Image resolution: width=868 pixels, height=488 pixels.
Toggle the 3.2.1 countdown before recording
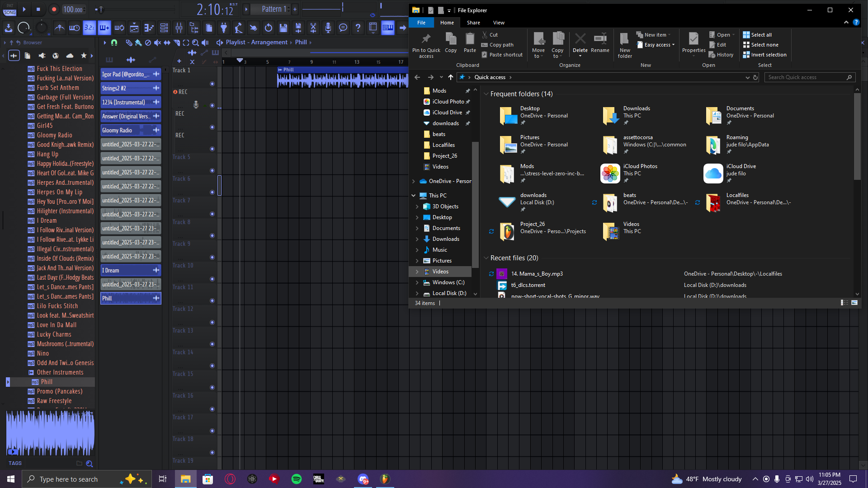click(89, 28)
